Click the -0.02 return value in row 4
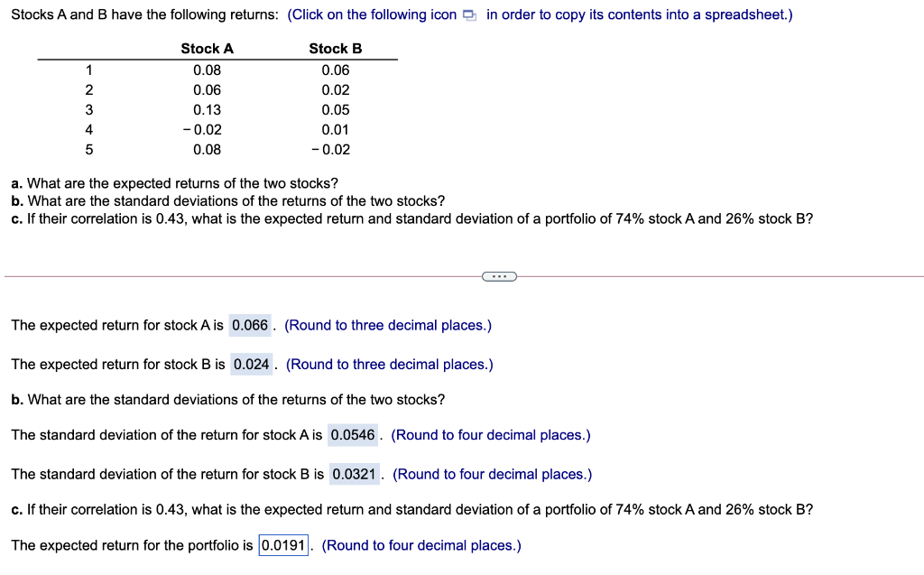924x575 pixels. [204, 129]
